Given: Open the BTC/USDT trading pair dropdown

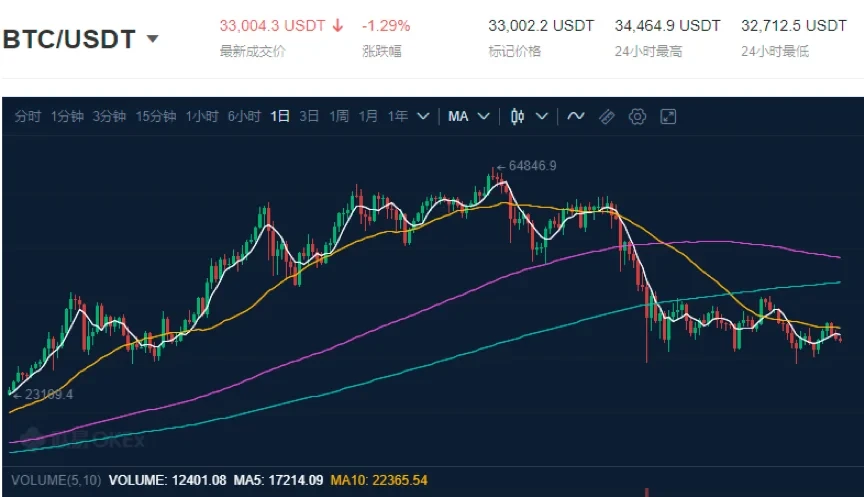Looking at the screenshot, I should [153, 39].
